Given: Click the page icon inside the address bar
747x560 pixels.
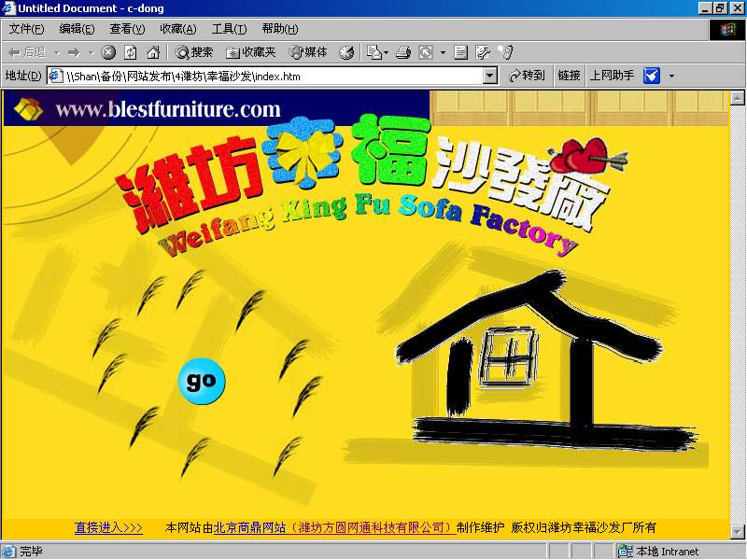Looking at the screenshot, I should pos(56,77).
